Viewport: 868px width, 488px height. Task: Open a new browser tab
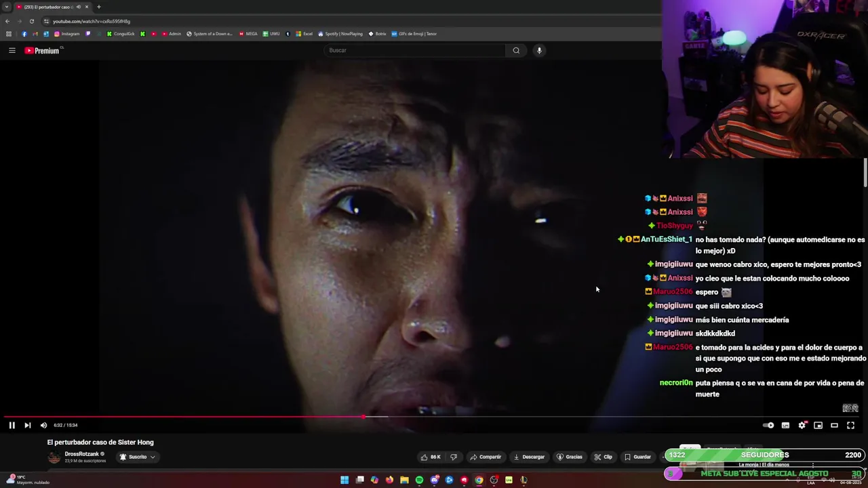(x=98, y=7)
